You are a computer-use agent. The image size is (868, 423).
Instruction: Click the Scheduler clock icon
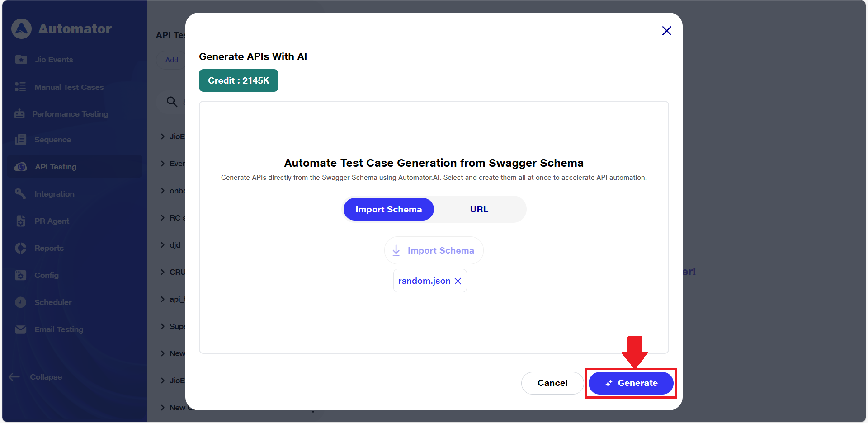click(21, 302)
